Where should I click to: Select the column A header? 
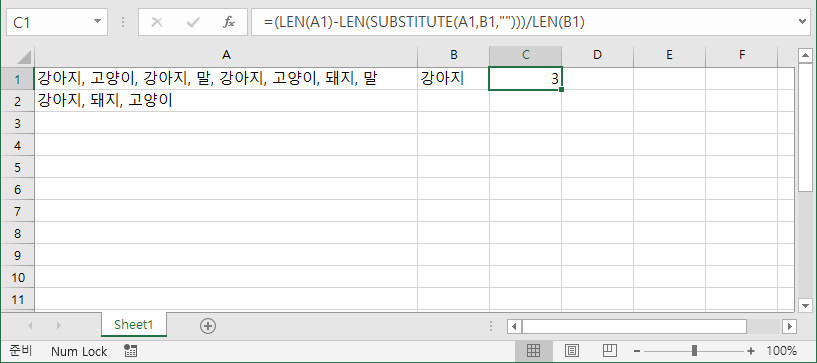click(226, 55)
